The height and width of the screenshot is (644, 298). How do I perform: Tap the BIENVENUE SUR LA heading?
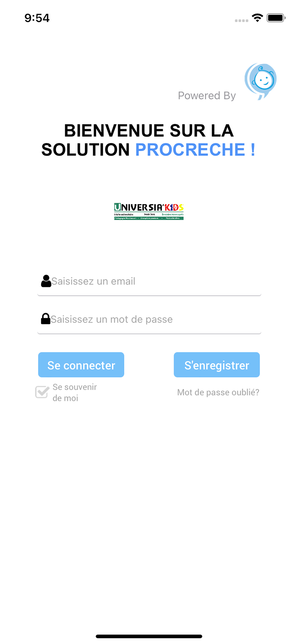click(149, 130)
